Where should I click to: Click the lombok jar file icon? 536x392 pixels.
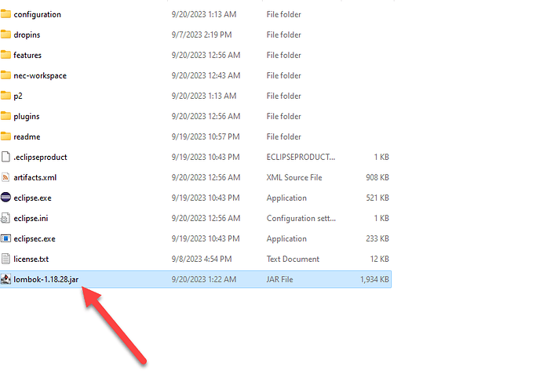(x=5, y=279)
